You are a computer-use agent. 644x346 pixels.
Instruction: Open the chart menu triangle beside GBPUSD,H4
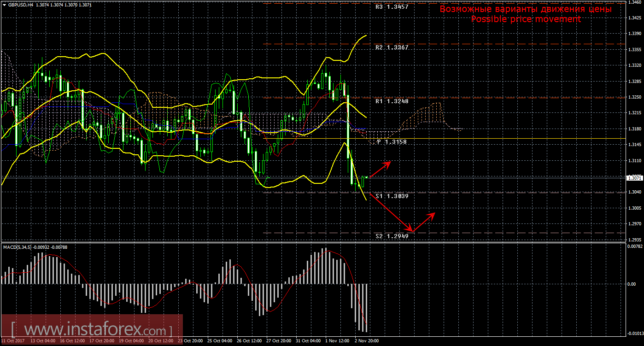4,5
